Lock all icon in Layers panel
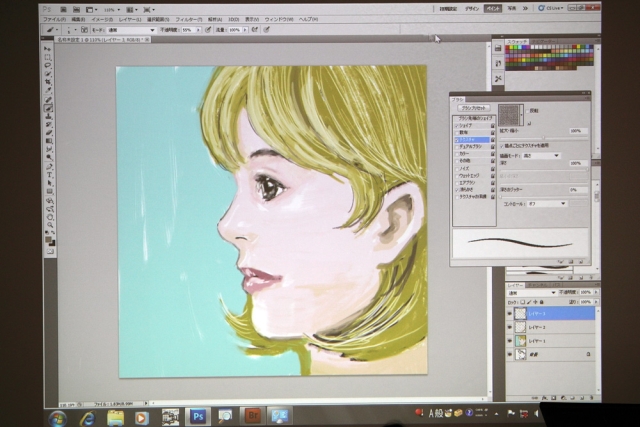This screenshot has height=427, width=640. pyautogui.click(x=542, y=302)
